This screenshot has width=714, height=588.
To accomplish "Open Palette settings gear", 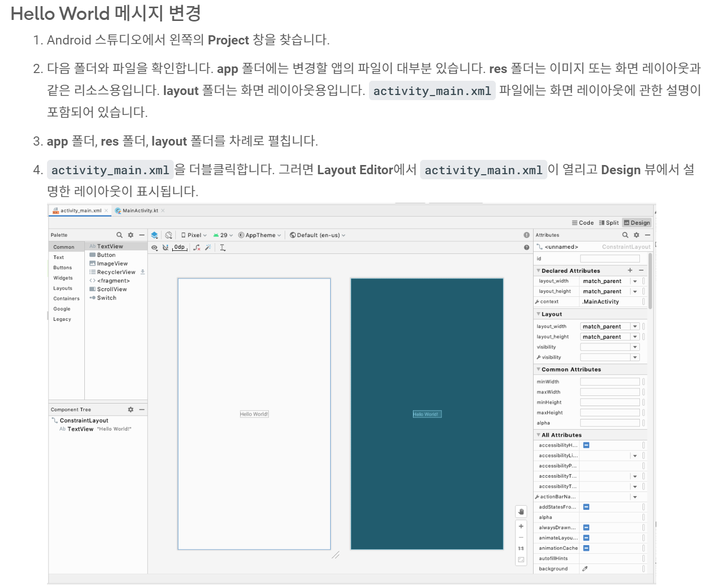I will pos(131,235).
